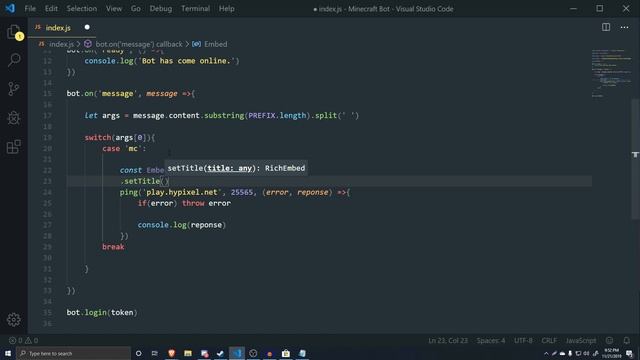640x360 pixels.
Task: Open the Edit menu
Action: tap(51, 9)
